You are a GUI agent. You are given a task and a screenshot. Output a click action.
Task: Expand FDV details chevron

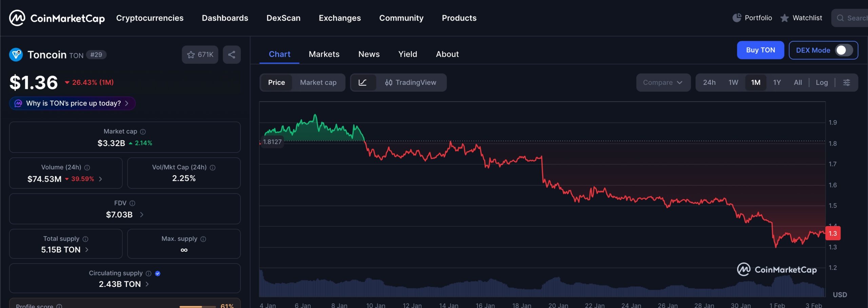coord(142,215)
